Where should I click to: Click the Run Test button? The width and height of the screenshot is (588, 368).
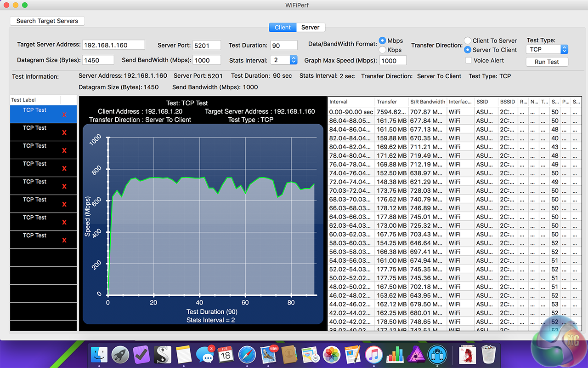click(x=547, y=62)
